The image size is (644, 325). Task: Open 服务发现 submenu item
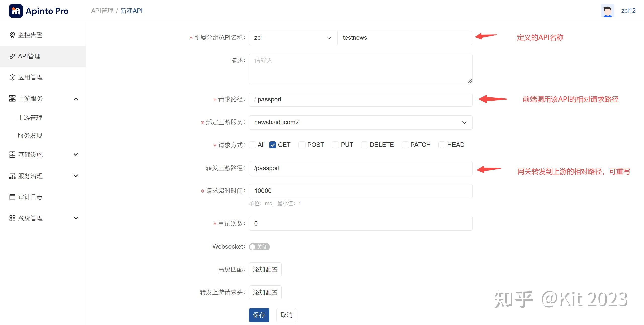[30, 135]
